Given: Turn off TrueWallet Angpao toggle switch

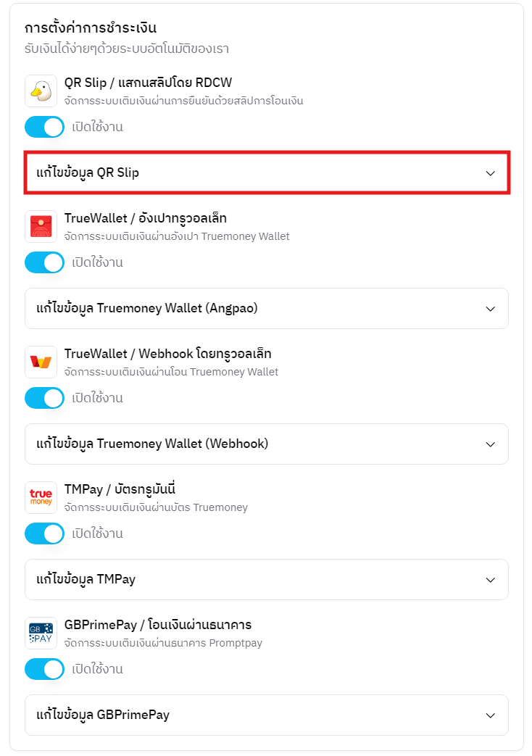Looking at the screenshot, I should click(x=45, y=262).
